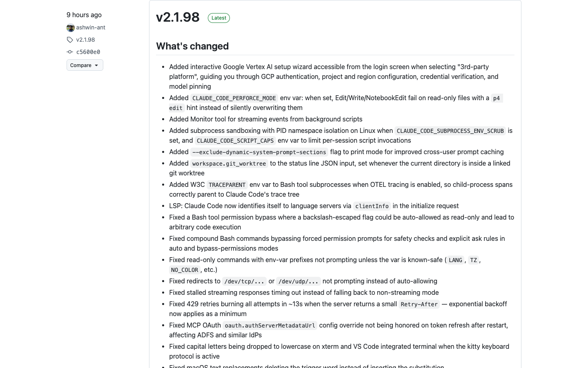Click the "9 hours ago" timestamp
The image size is (588, 368).
(x=84, y=15)
